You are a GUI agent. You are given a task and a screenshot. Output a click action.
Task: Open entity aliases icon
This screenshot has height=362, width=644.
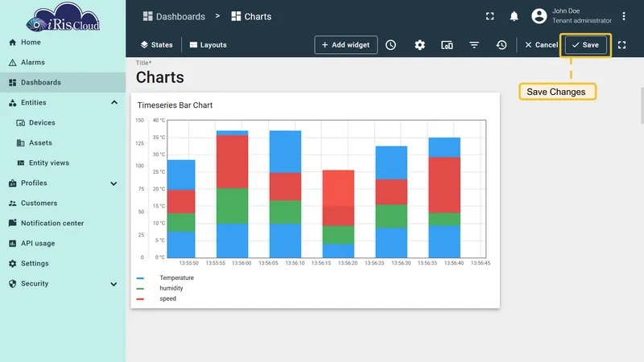tap(447, 45)
